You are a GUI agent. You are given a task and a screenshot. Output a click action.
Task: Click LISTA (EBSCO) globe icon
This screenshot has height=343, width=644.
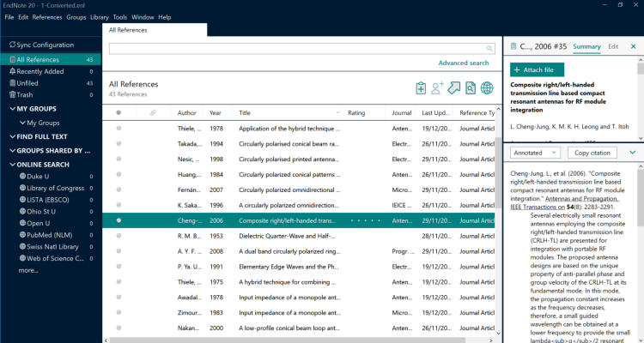22,200
